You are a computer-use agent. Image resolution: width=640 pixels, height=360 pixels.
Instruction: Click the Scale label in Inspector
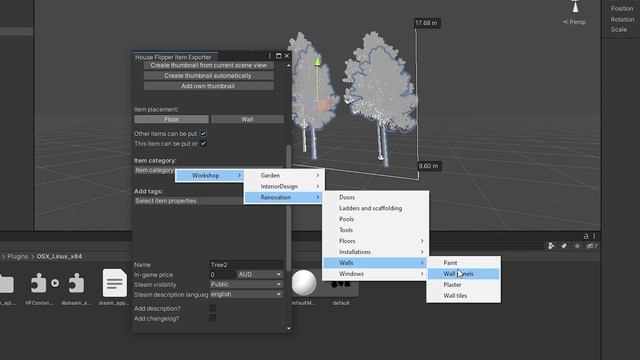click(618, 29)
